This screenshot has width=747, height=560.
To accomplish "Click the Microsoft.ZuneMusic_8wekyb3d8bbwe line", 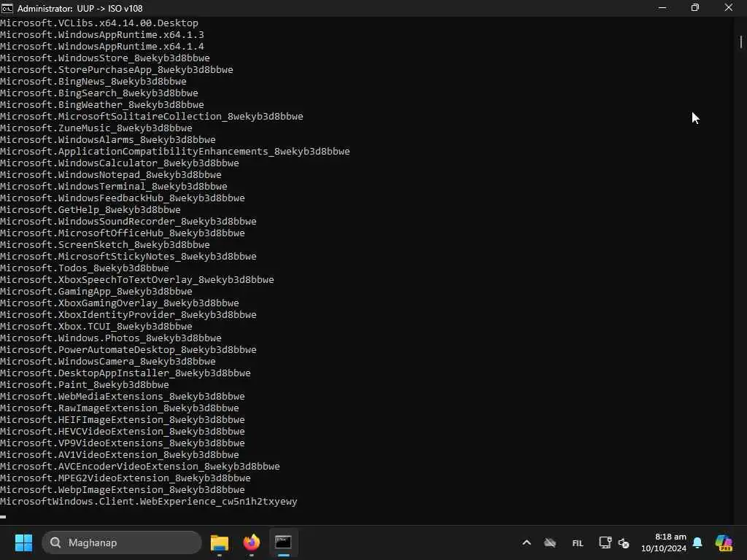I will [x=96, y=128].
